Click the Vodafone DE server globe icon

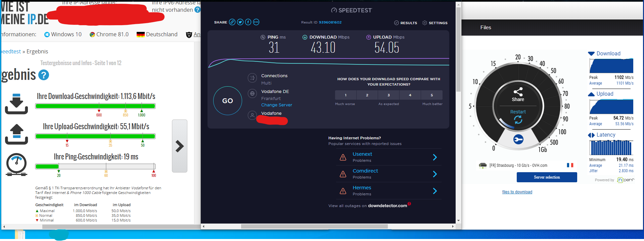pyautogui.click(x=252, y=94)
